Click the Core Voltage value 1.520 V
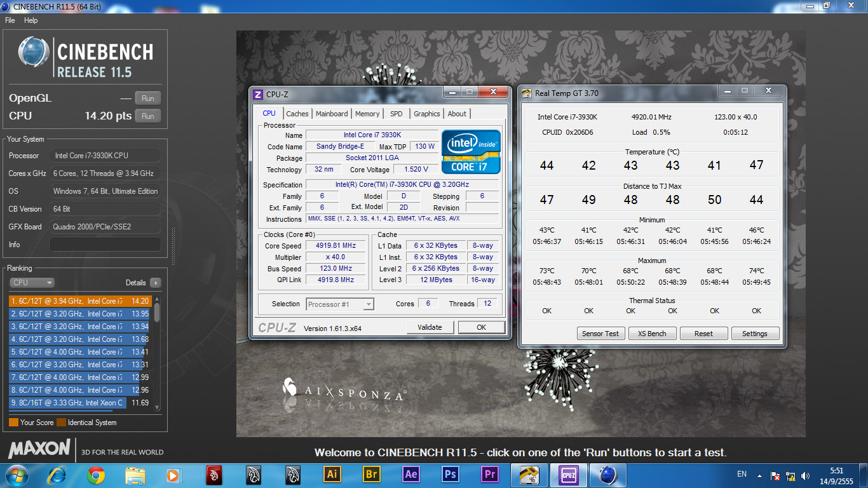 [x=416, y=170]
